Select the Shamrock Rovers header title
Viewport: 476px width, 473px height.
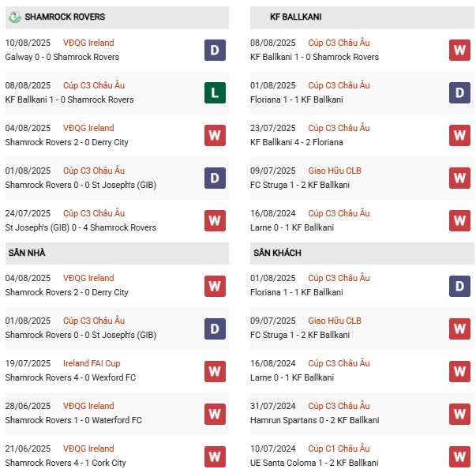coord(65,17)
